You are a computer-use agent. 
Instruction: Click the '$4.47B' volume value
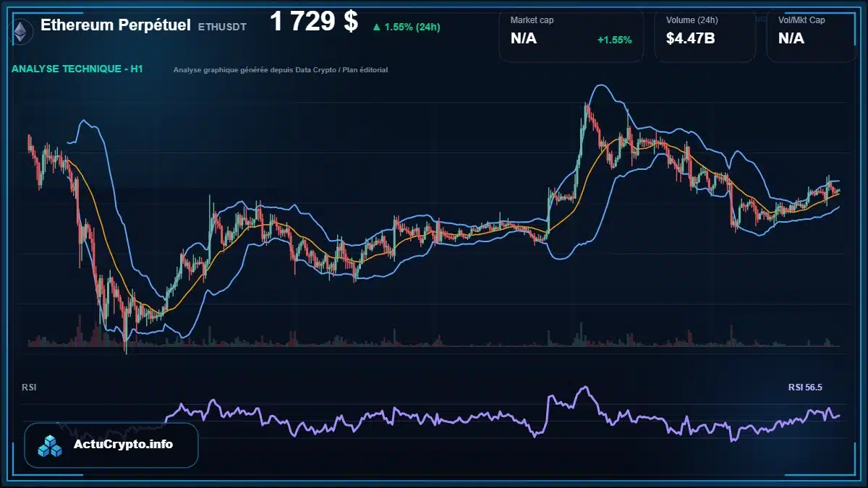click(x=691, y=38)
